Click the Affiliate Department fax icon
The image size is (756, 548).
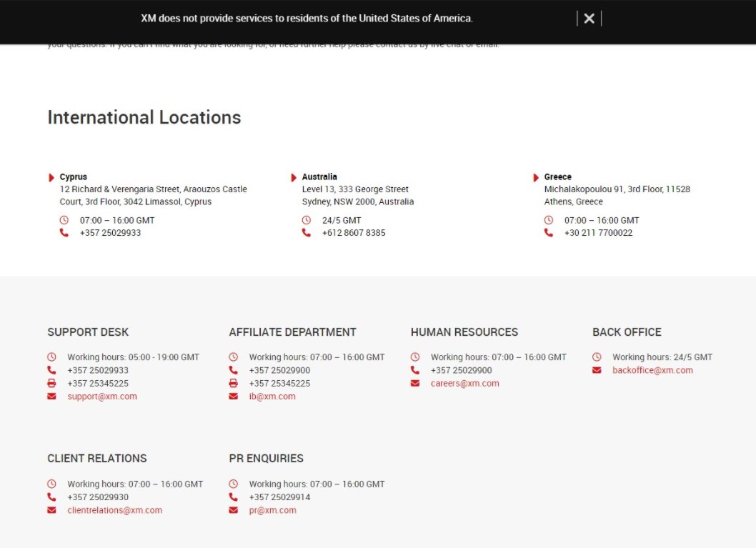coord(233,384)
